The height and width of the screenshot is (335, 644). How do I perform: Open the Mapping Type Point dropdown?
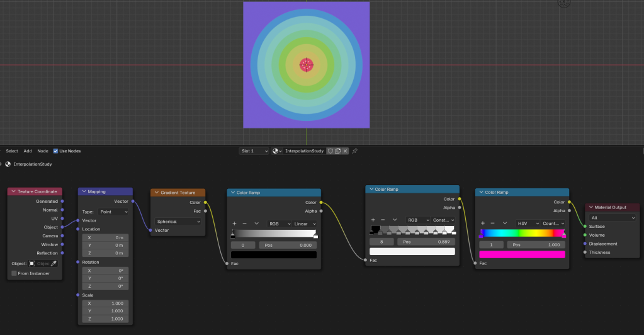pyautogui.click(x=113, y=212)
